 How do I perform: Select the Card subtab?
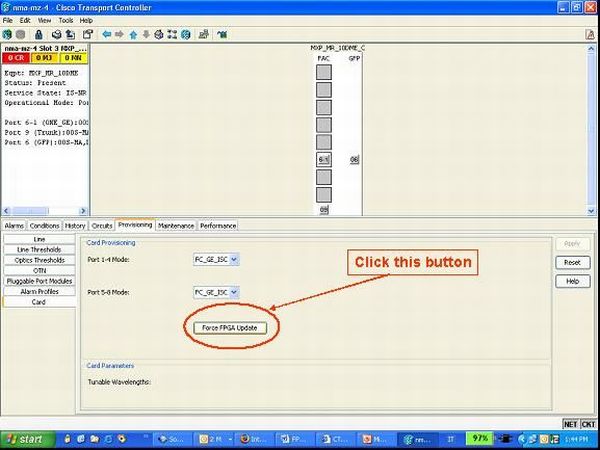click(x=39, y=302)
